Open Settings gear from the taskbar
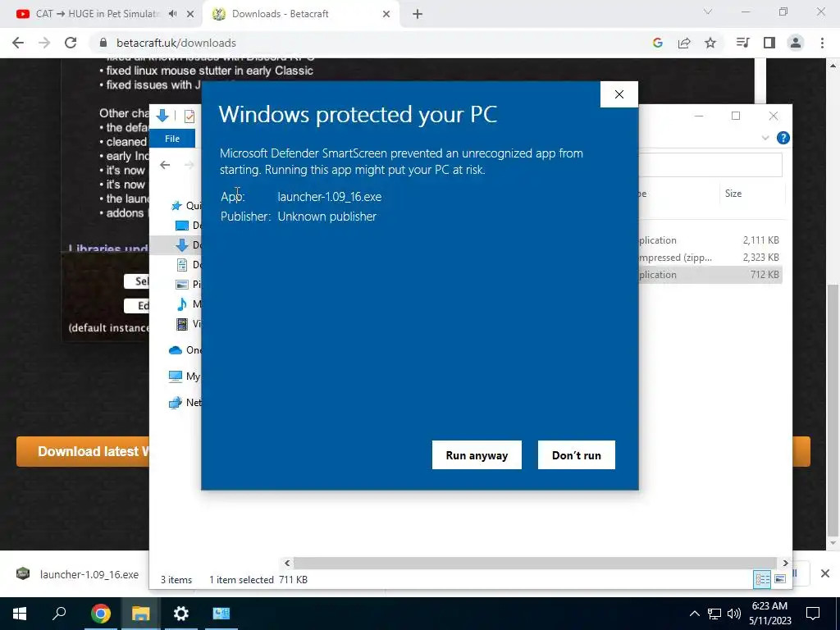840x630 pixels. (x=181, y=614)
